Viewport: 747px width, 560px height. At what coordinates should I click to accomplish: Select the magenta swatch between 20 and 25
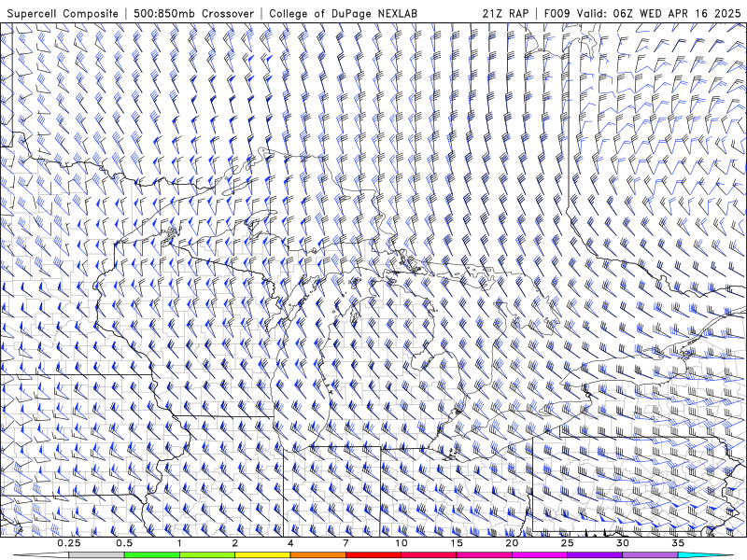tap(540, 555)
